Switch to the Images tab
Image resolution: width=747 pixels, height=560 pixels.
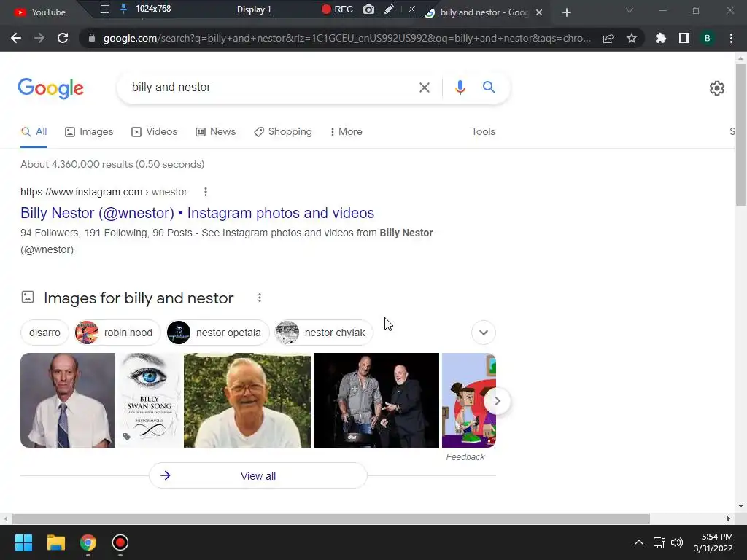point(89,131)
